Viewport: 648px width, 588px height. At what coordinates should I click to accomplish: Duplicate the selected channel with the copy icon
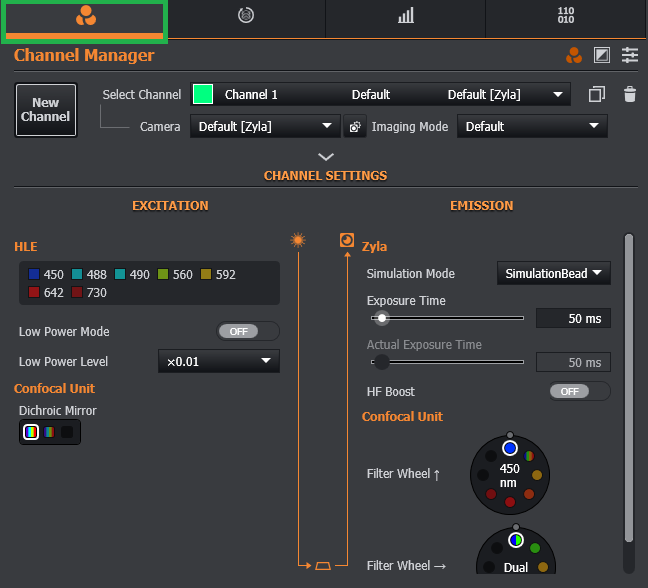[x=597, y=95]
